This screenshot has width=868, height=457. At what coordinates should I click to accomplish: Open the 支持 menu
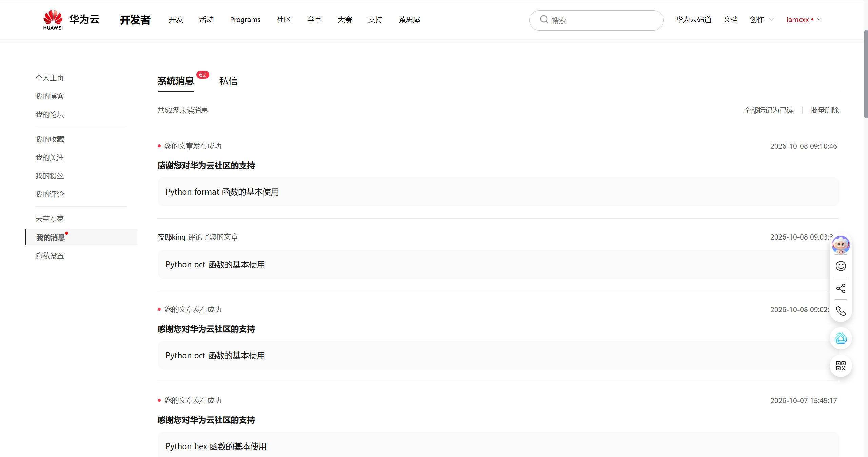click(375, 20)
